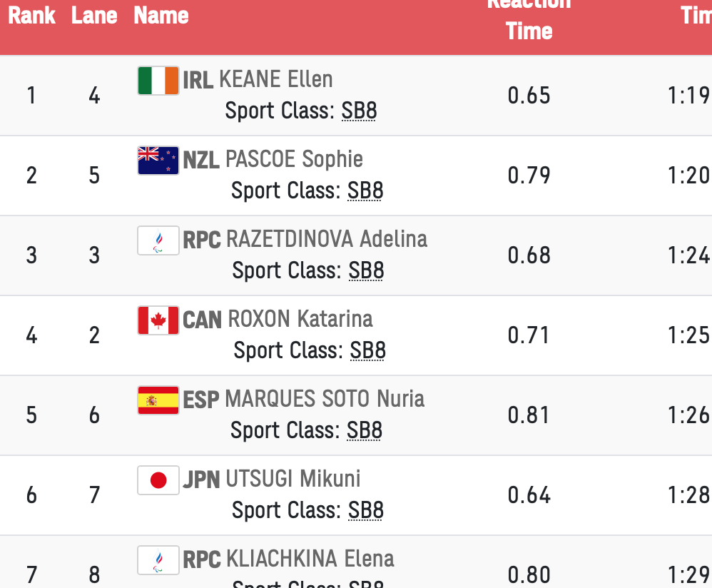Select RAZETDINOVA Adelina's name

[327, 239]
